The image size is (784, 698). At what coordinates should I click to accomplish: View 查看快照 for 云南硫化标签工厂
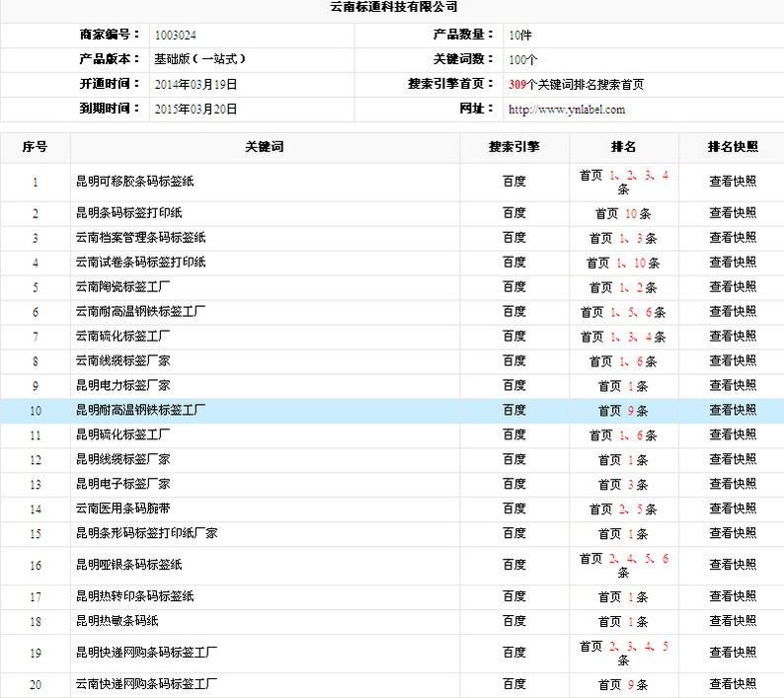pos(733,336)
